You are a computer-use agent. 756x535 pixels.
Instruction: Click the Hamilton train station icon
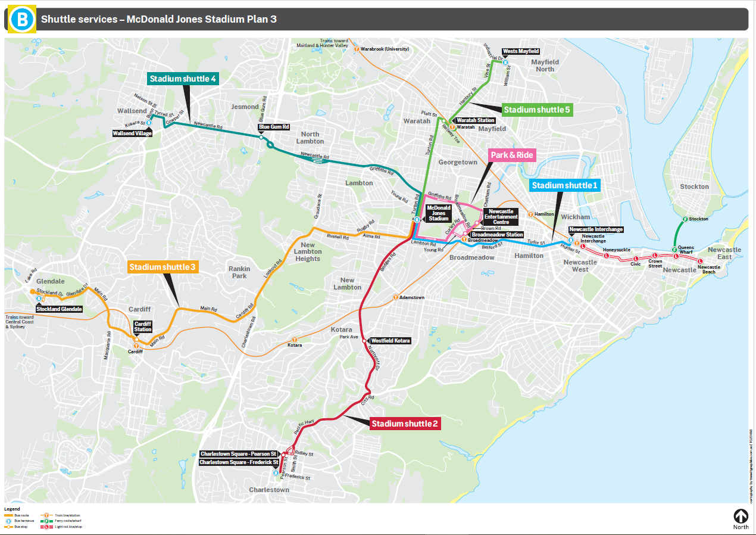(x=530, y=214)
